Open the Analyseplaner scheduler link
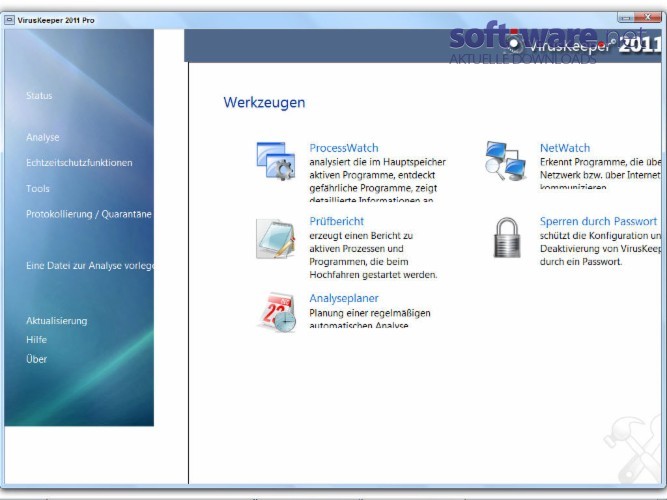Image resolution: width=667 pixels, height=500 pixels. coord(344,298)
